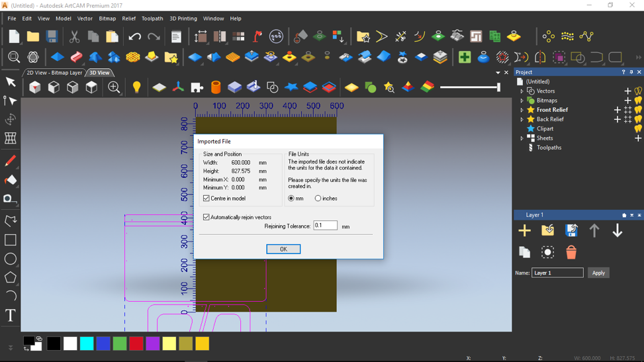Select the arrow Select tool

[x=11, y=82]
